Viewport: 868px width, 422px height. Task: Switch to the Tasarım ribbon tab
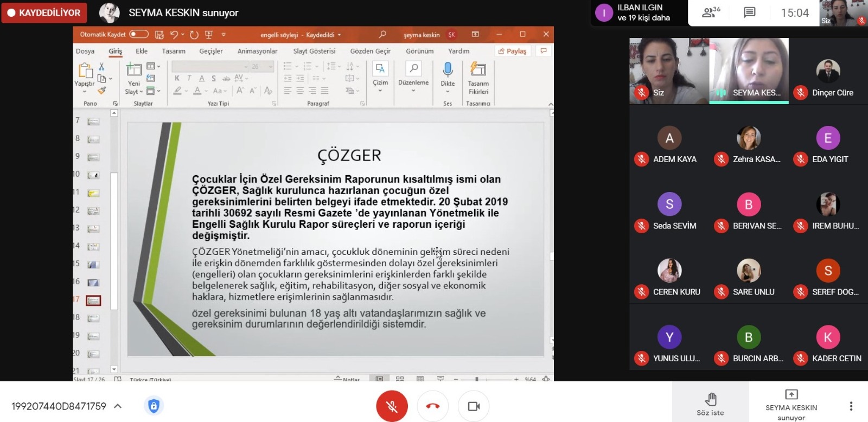click(x=174, y=51)
